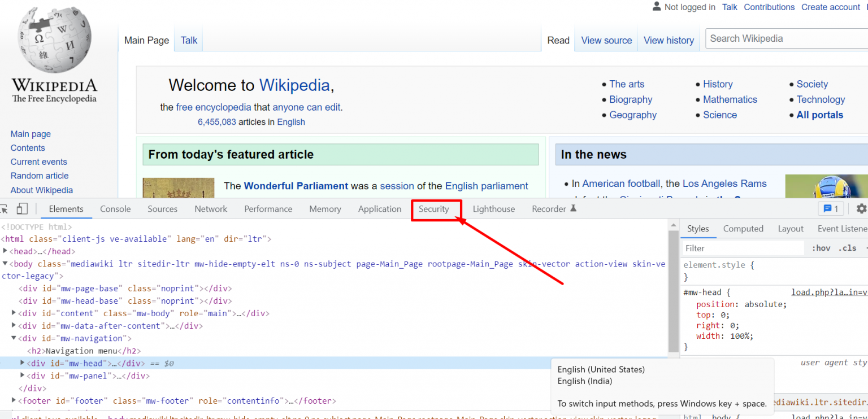Click the not-logged-in user icon
868x419 pixels.
(x=656, y=7)
